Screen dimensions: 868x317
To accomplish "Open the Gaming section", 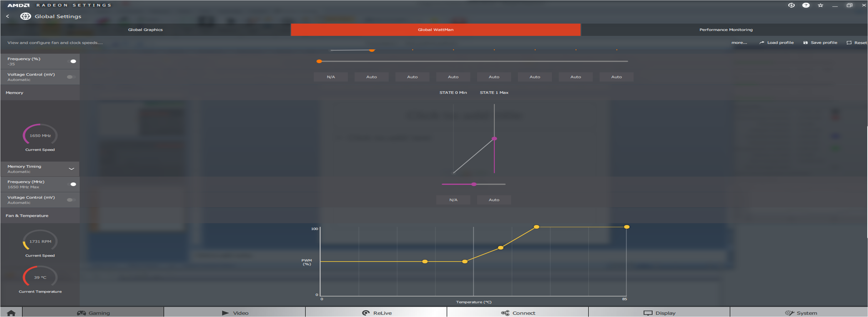I will (x=93, y=312).
